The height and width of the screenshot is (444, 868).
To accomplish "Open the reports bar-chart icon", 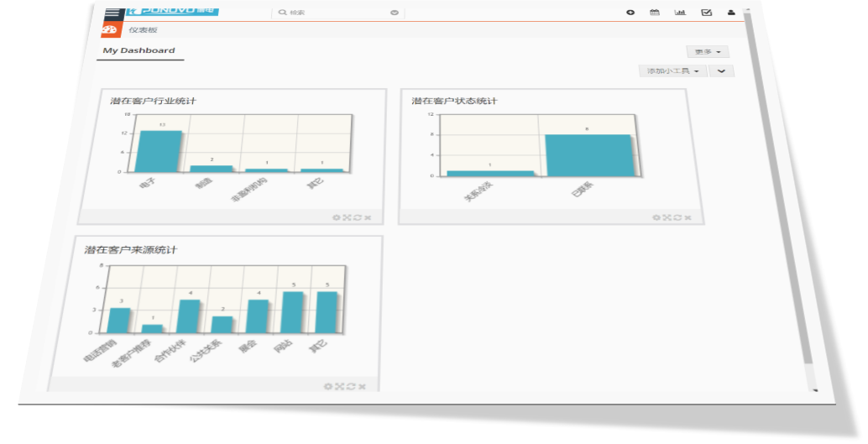I will [680, 13].
